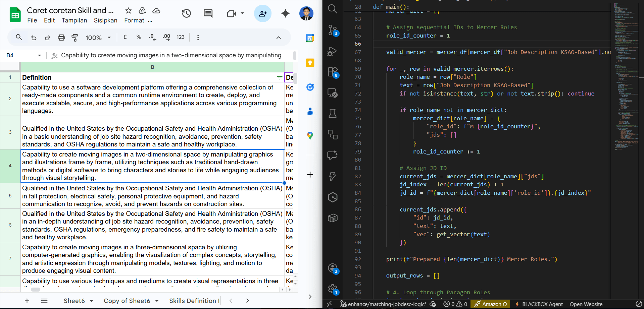
Task: Collapse the Sheets toolbar with chevron
Action: tap(279, 38)
